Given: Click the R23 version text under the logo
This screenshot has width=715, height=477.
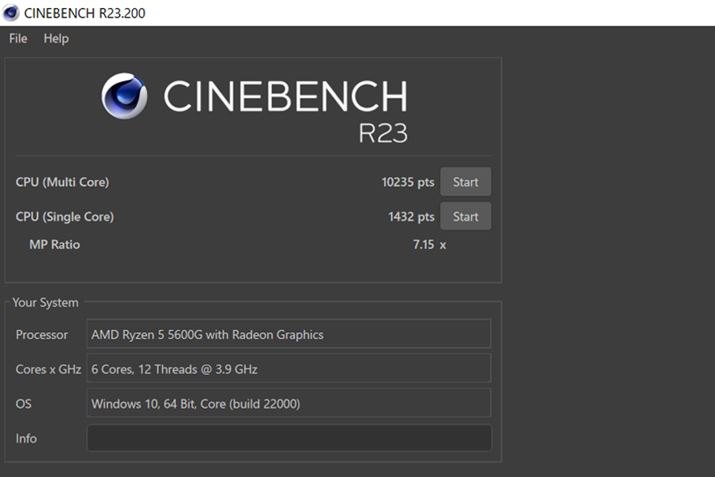Looking at the screenshot, I should [x=383, y=133].
